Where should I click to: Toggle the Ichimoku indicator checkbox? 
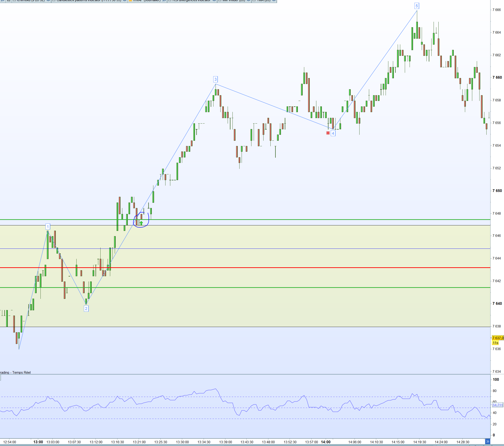pyautogui.click(x=14, y=1)
